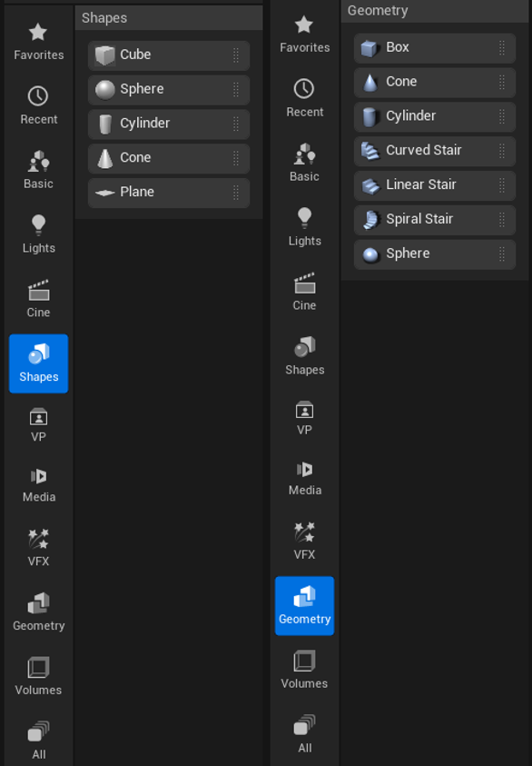Image resolution: width=532 pixels, height=766 pixels.
Task: Click the drag handle on the Cube row
Action: tap(236, 55)
